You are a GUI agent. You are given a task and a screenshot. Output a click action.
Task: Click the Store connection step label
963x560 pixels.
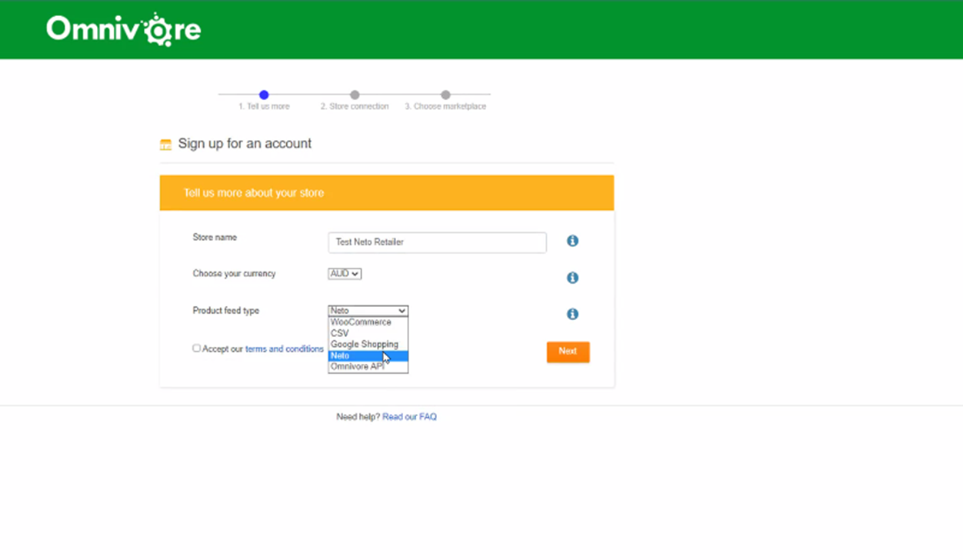pos(355,107)
